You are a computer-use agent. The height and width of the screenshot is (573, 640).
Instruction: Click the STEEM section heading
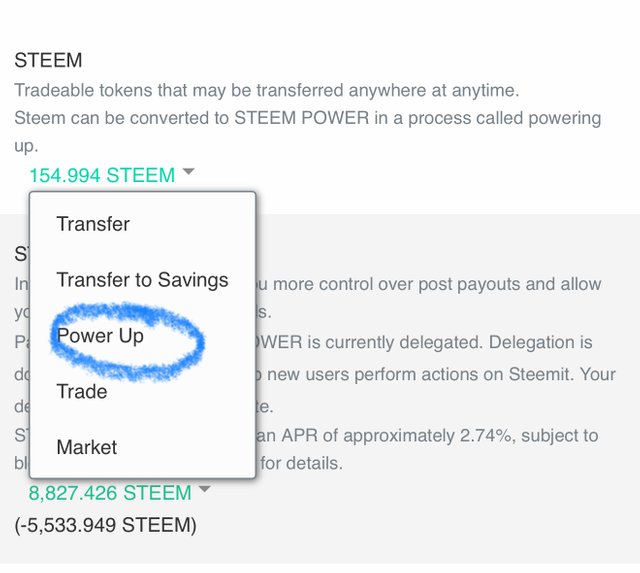pos(48,60)
